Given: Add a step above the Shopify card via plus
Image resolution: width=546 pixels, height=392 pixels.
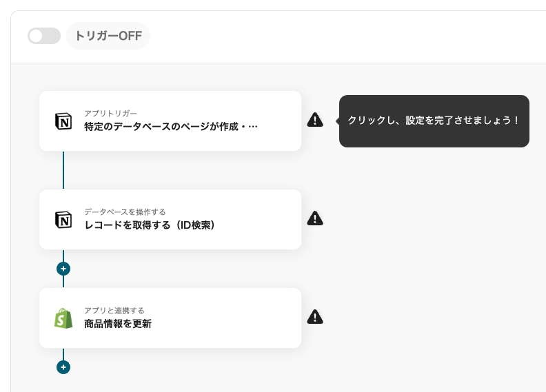Looking at the screenshot, I should point(63,269).
